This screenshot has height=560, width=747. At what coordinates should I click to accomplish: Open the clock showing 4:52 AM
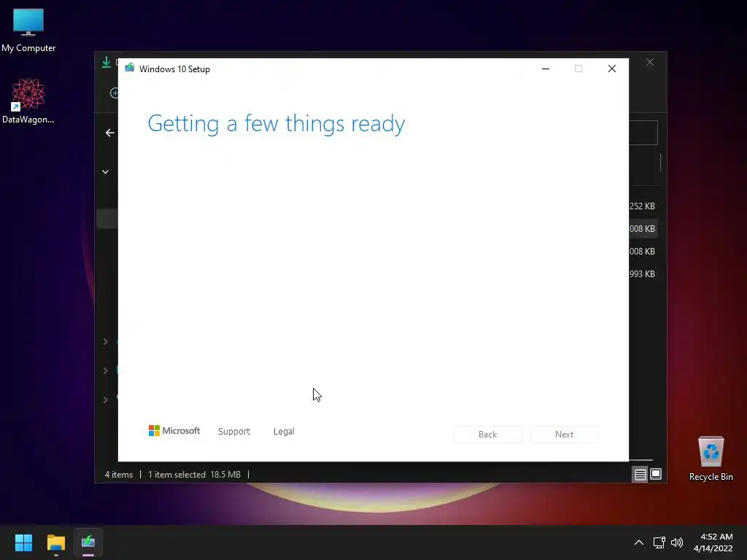[713, 542]
